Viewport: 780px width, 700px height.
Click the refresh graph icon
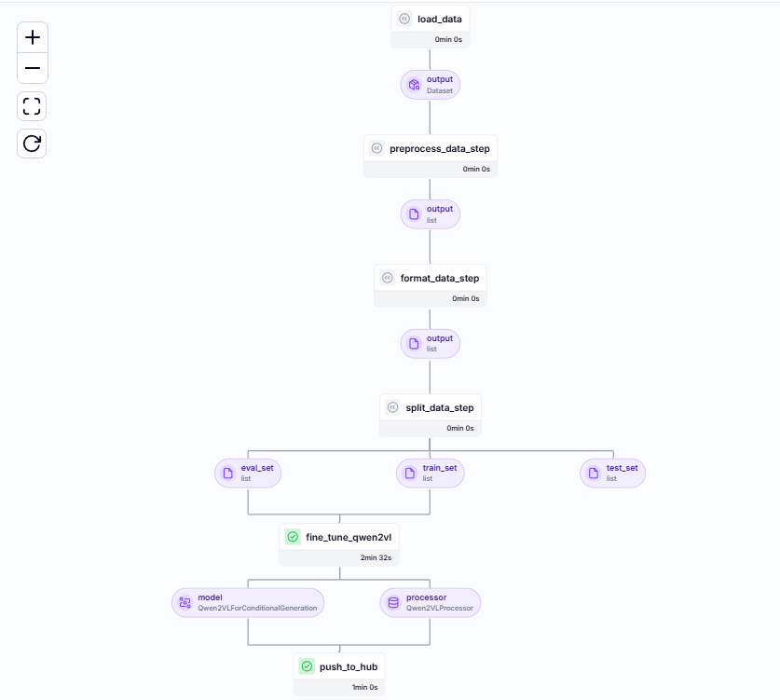33,144
